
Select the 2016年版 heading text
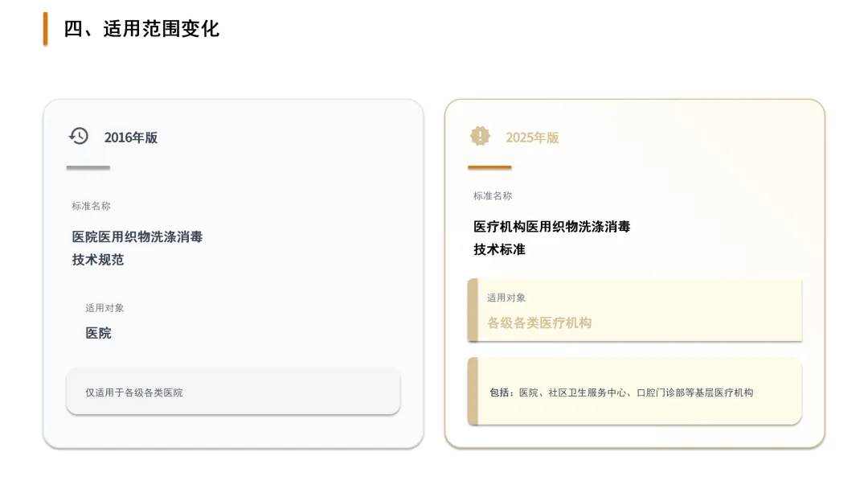pos(131,138)
